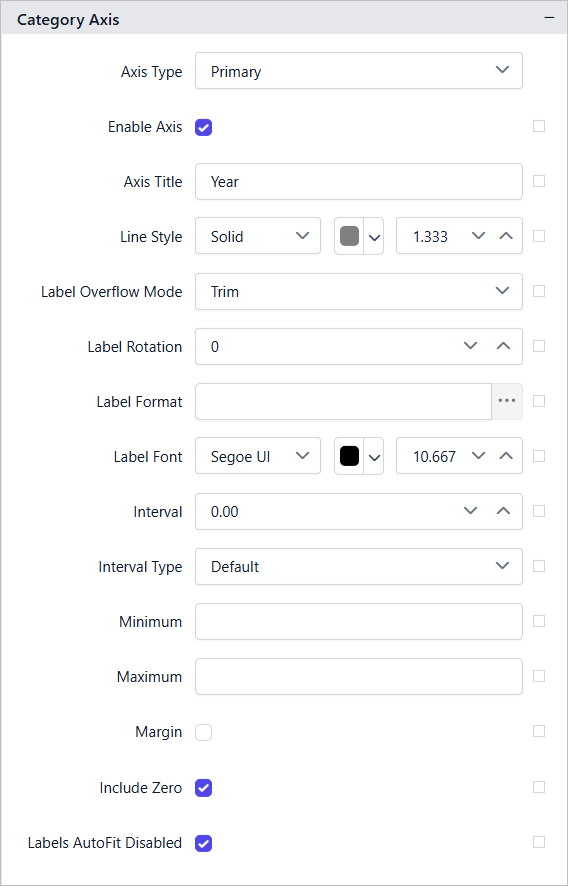Image resolution: width=568 pixels, height=886 pixels.
Task: Toggle Include Zero checkbox
Action: [203, 788]
